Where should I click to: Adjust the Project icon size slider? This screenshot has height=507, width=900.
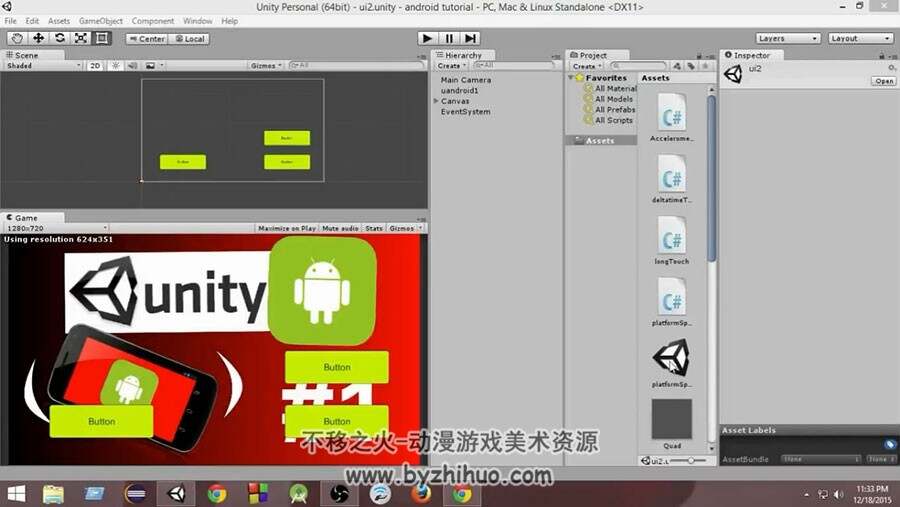click(690, 460)
